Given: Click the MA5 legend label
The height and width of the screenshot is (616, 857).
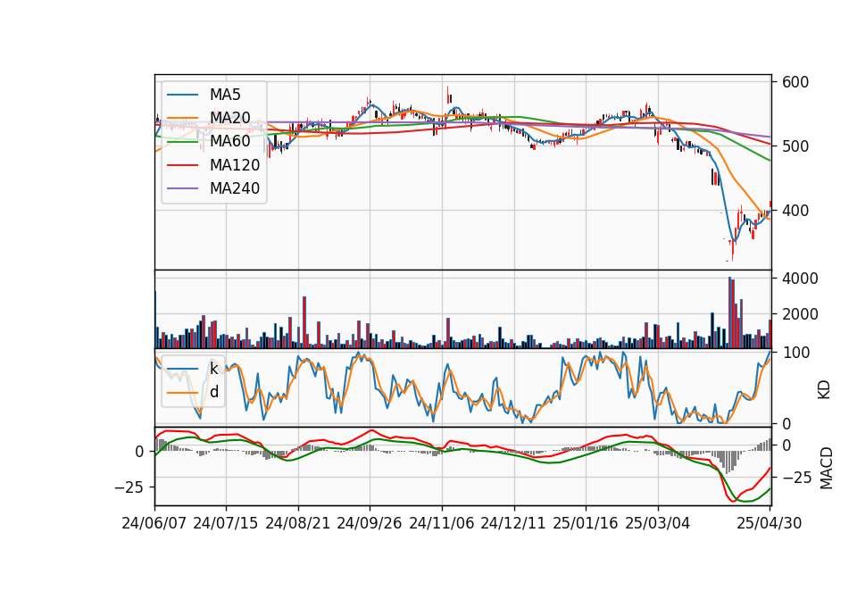Looking at the screenshot, I should [x=225, y=95].
